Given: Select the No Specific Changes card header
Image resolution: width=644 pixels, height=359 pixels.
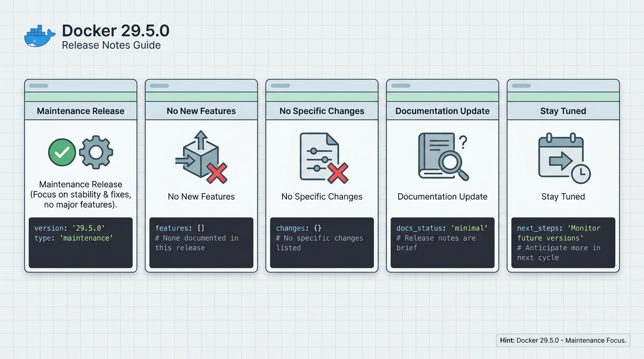Looking at the screenshot, I should tap(322, 111).
